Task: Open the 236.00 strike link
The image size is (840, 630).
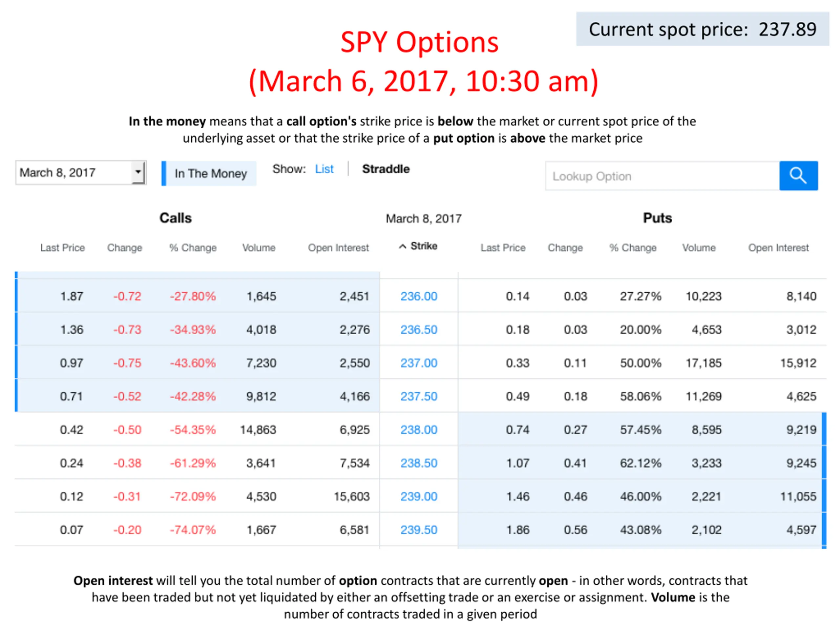Action: (419, 296)
